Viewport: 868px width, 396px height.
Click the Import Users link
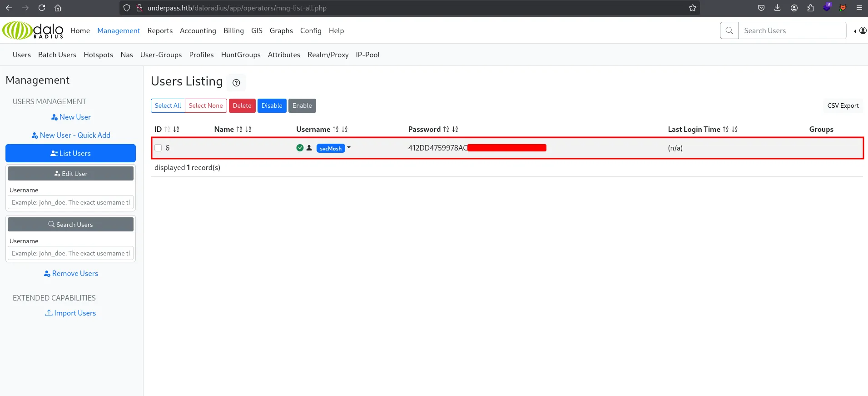71,313
